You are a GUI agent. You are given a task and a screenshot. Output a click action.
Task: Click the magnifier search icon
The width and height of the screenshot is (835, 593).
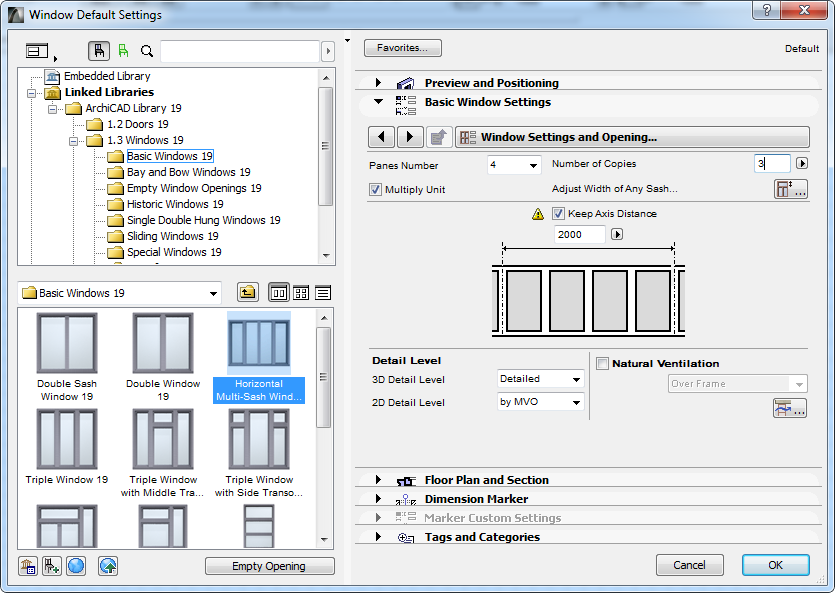[x=147, y=51]
